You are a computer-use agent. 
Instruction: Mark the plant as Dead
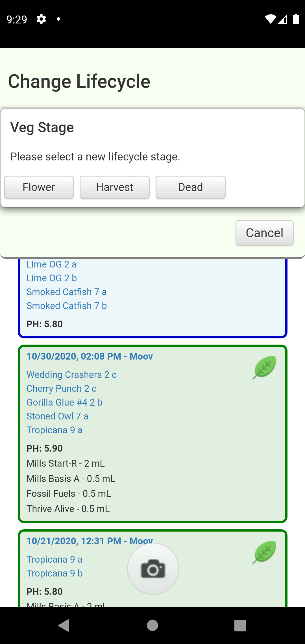(190, 187)
